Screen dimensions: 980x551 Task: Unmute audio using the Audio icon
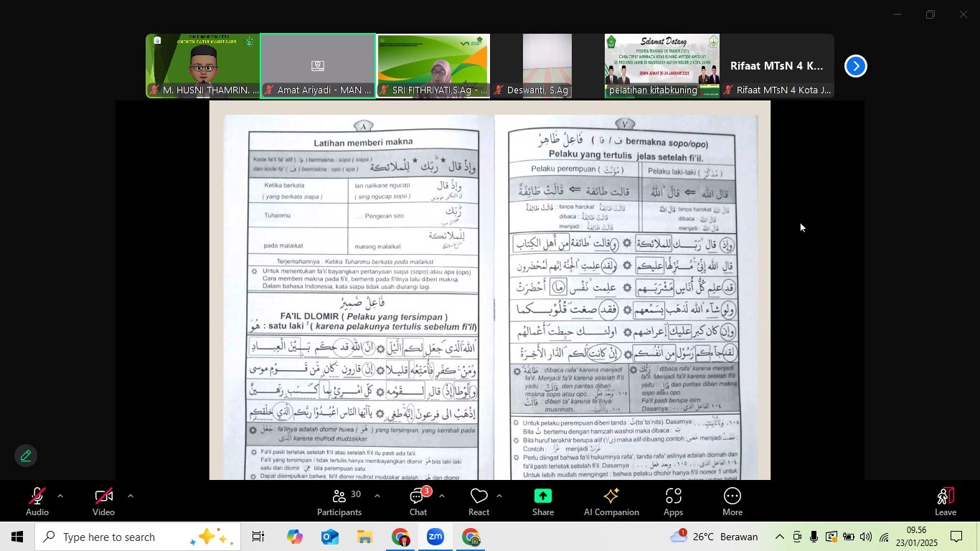[x=37, y=495]
